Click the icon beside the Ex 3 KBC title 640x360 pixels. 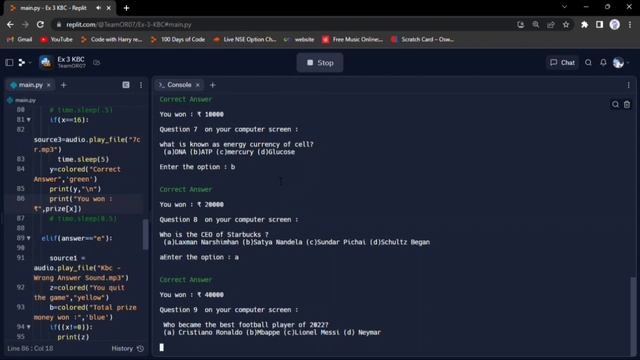click(x=97, y=62)
